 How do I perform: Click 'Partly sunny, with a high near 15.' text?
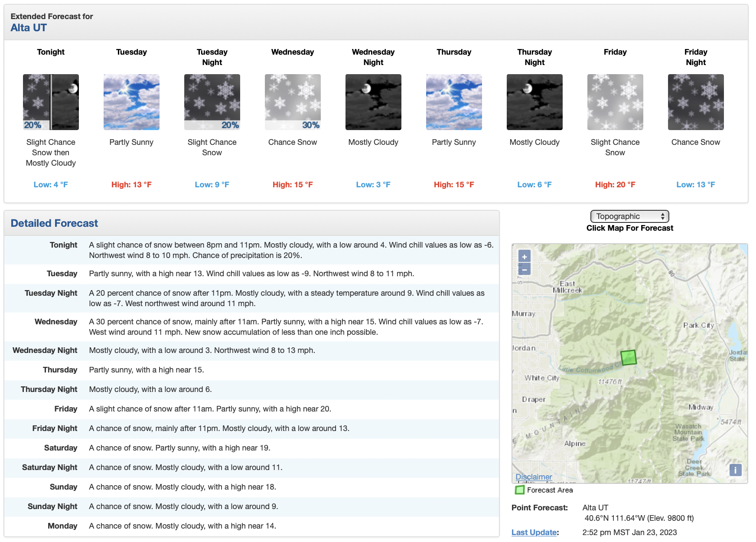pyautogui.click(x=147, y=370)
